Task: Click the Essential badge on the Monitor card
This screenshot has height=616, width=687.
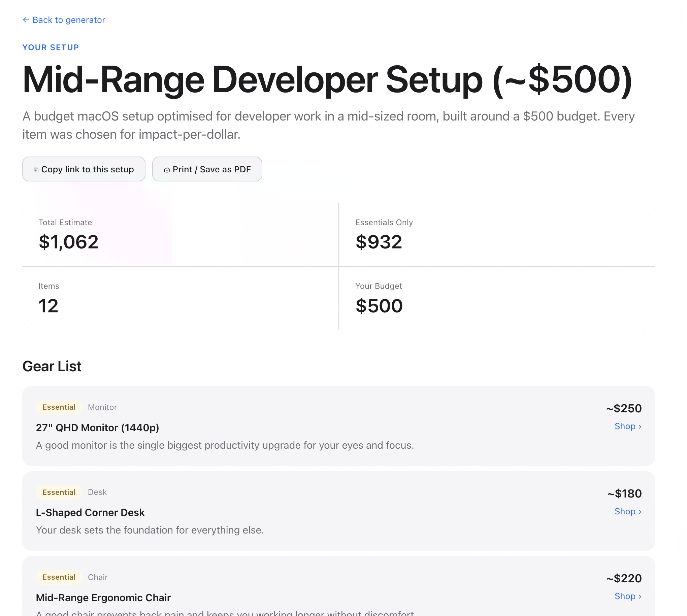Action: [59, 407]
